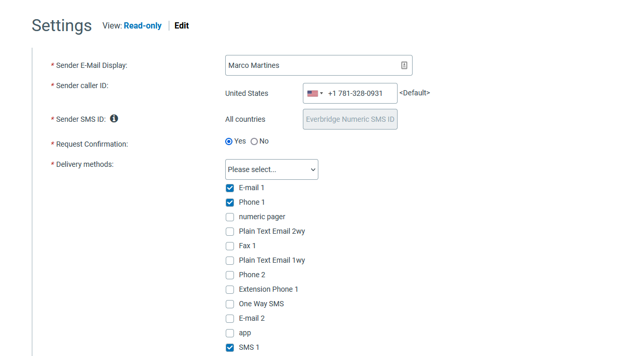Viewport: 644px width, 356px height.
Task: Enable One Way SMS delivery method
Action: [x=229, y=304]
